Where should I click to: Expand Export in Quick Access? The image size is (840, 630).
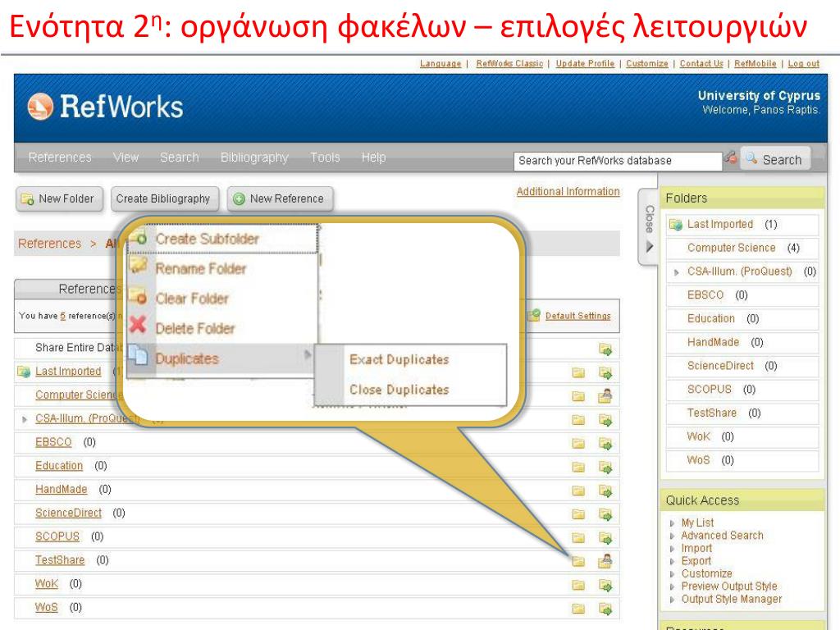click(673, 561)
